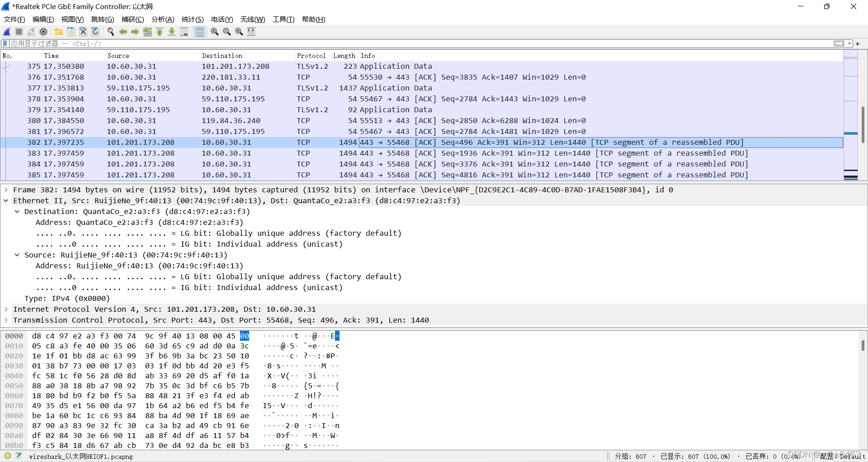
Task: Collapse the Destination QuantaCo_e2:a3:f3 node
Action: point(17,212)
